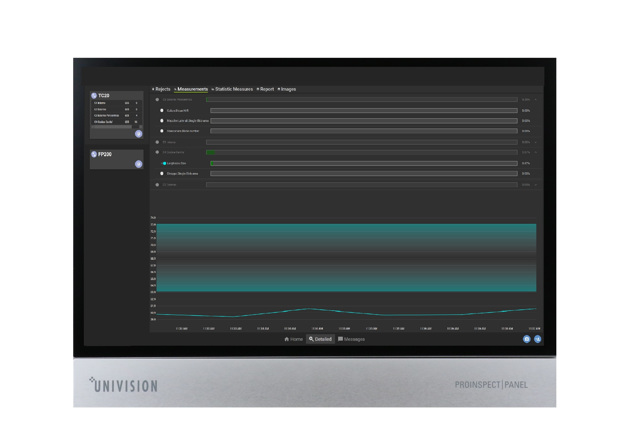Click the top group's progress bar
The height and width of the screenshot is (437, 630).
pos(362,100)
